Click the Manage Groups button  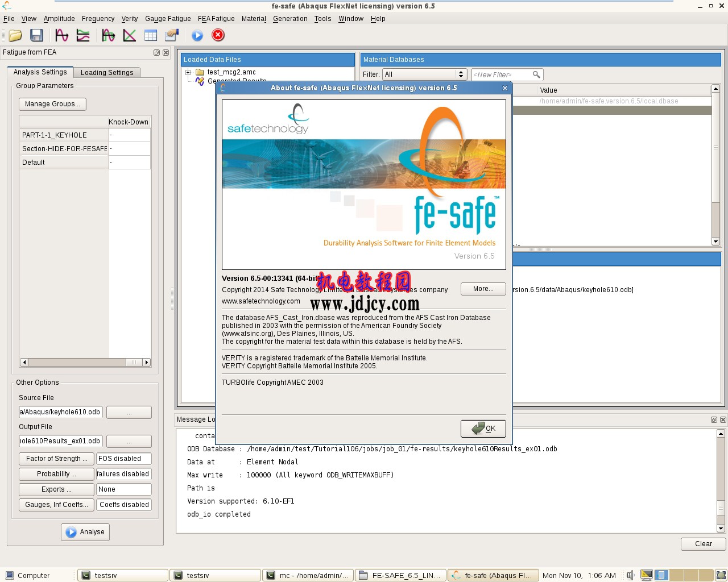pyautogui.click(x=52, y=104)
